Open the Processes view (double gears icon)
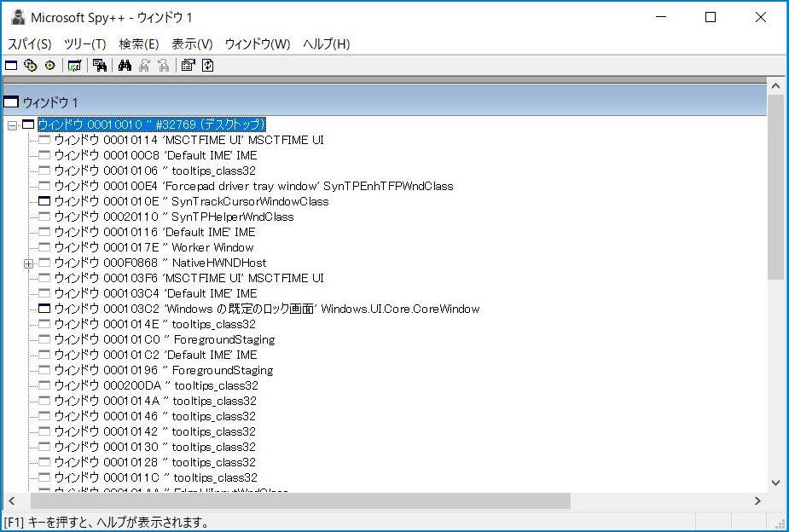This screenshot has width=789, height=532. pos(31,66)
